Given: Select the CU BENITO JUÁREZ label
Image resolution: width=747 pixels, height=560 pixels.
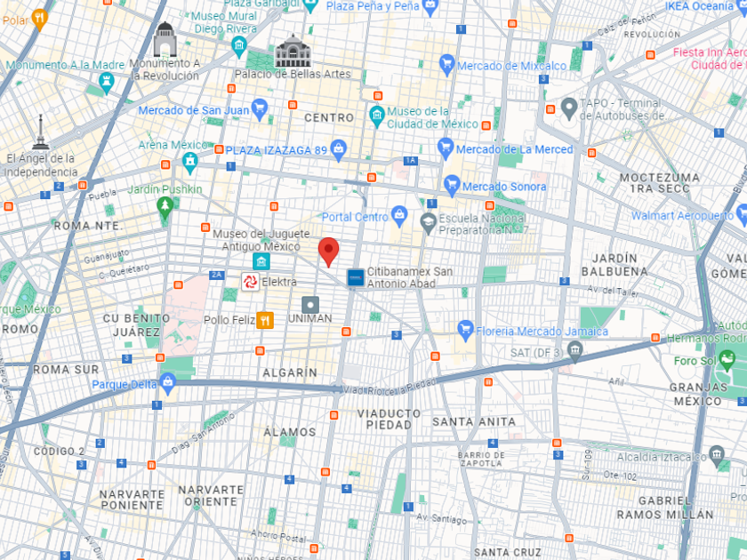Looking at the screenshot, I should pyautogui.click(x=136, y=325).
